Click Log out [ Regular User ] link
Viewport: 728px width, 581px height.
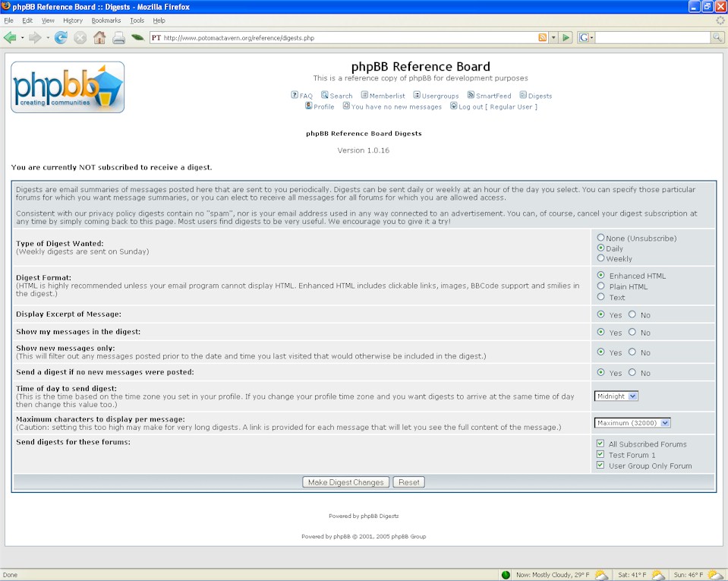(498, 107)
